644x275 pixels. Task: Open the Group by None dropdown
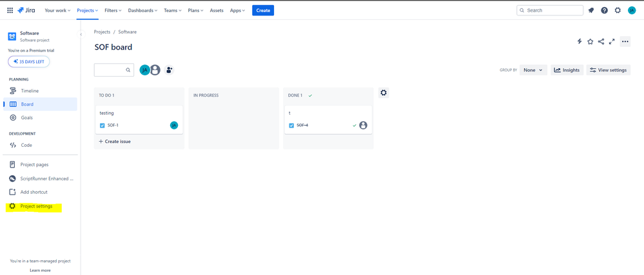click(x=533, y=70)
